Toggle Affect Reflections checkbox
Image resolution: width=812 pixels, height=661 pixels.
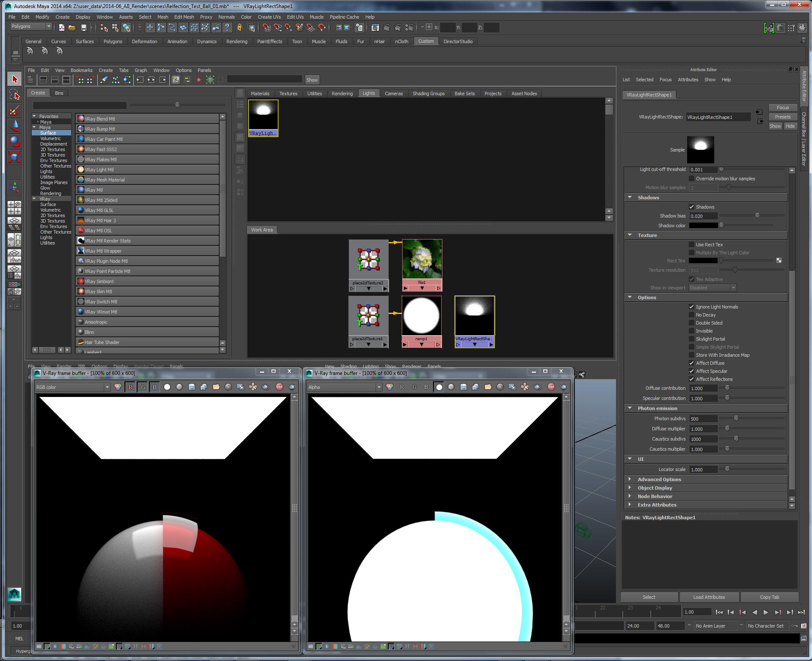692,379
